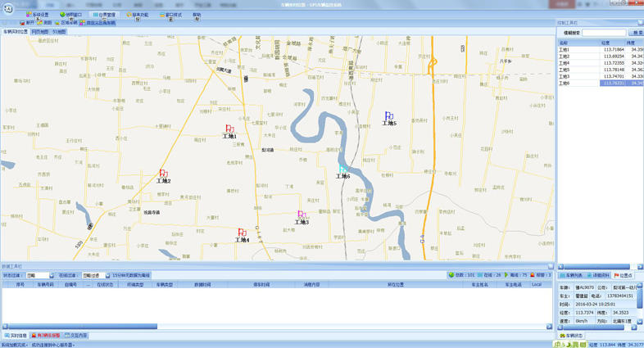Select the 工地5 blue flag marker
This screenshot has height=348, width=644.
pos(388,116)
